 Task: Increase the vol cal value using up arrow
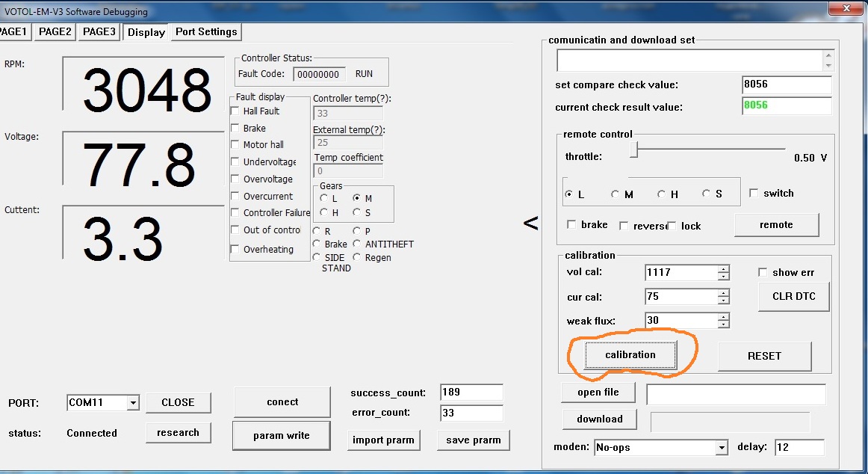[x=723, y=269]
